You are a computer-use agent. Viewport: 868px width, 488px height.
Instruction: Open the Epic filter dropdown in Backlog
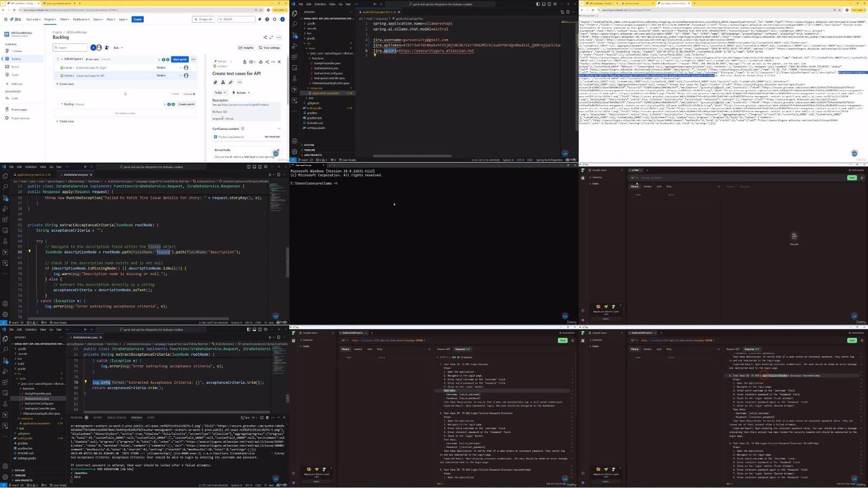tap(118, 48)
